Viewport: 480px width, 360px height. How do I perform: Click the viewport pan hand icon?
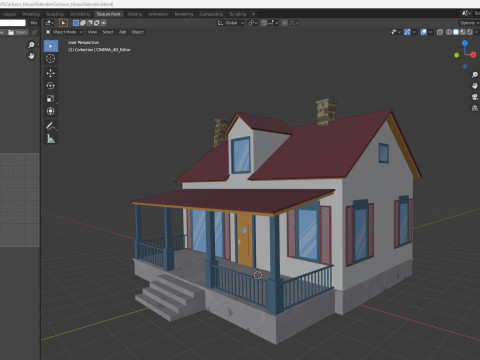pyautogui.click(x=475, y=86)
